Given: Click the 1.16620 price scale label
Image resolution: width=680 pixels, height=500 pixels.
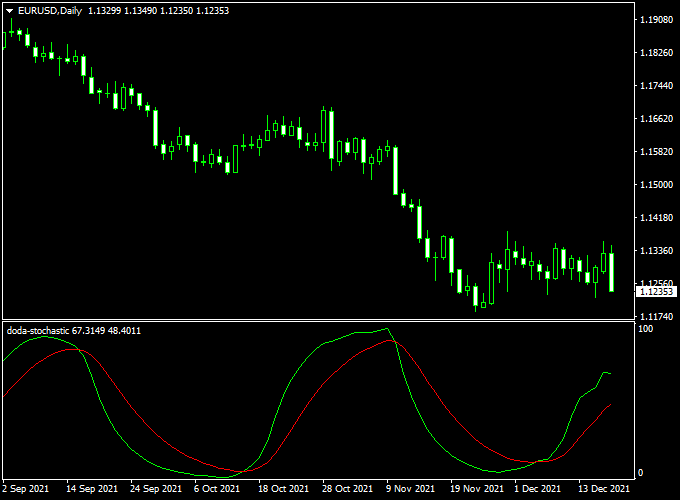Looking at the screenshot, I should click(657, 119).
